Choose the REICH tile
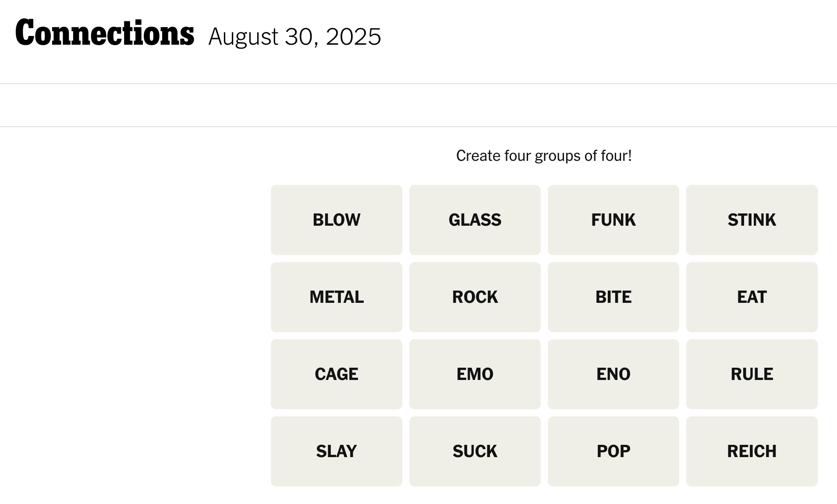 point(752,451)
